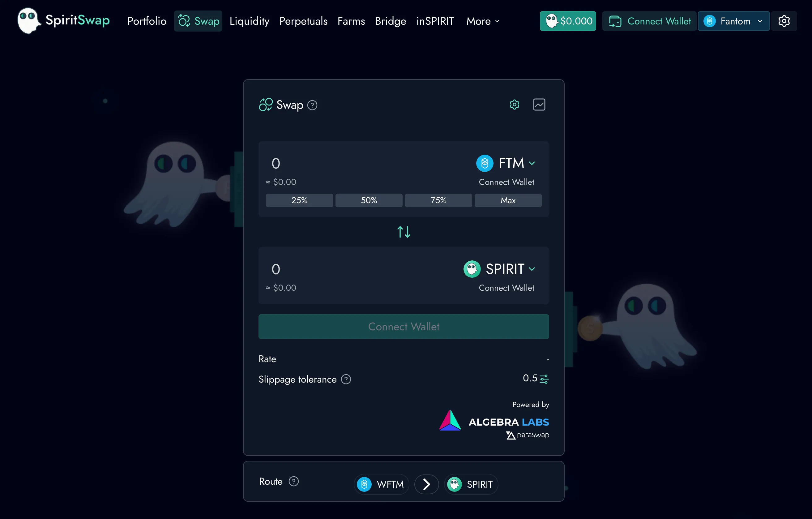Screen dimensions: 812x519
Task: Select the Swap nav tab
Action: [x=198, y=21]
